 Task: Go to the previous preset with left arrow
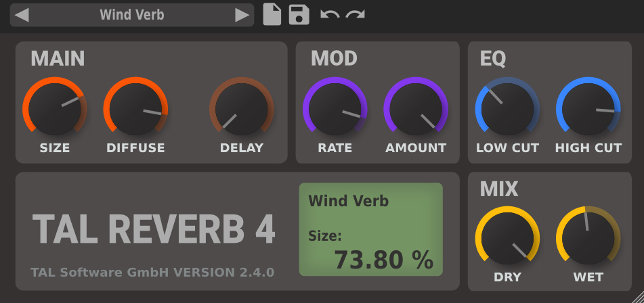[x=22, y=15]
